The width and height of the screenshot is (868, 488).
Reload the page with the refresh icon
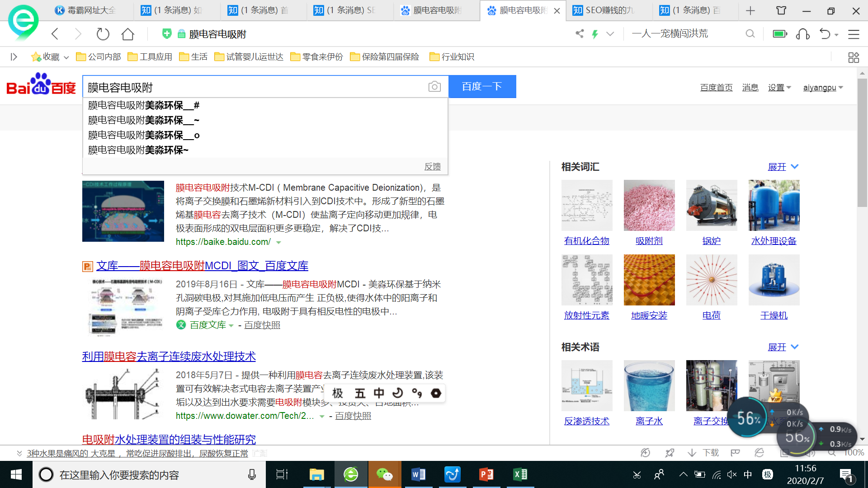tap(103, 34)
